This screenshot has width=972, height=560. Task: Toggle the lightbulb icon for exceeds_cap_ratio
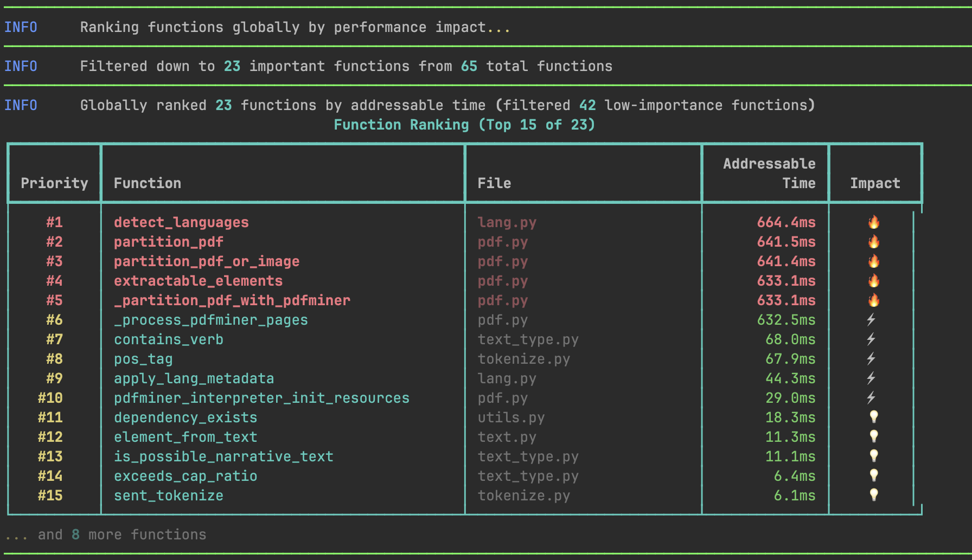873,476
